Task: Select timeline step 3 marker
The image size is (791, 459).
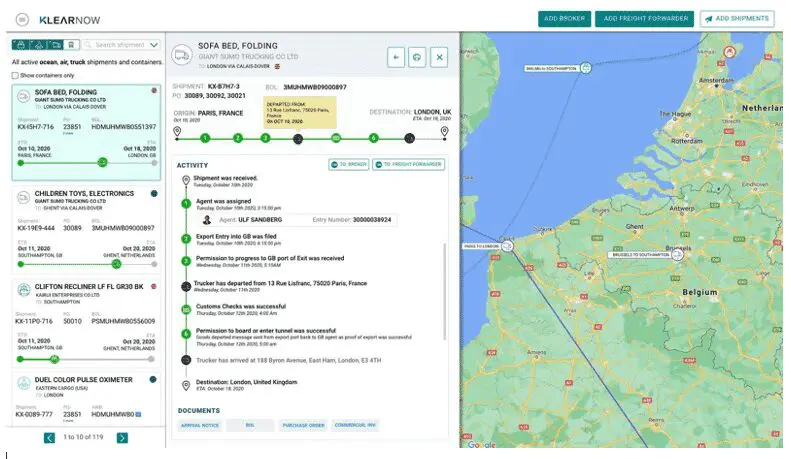Action: pyautogui.click(x=266, y=138)
